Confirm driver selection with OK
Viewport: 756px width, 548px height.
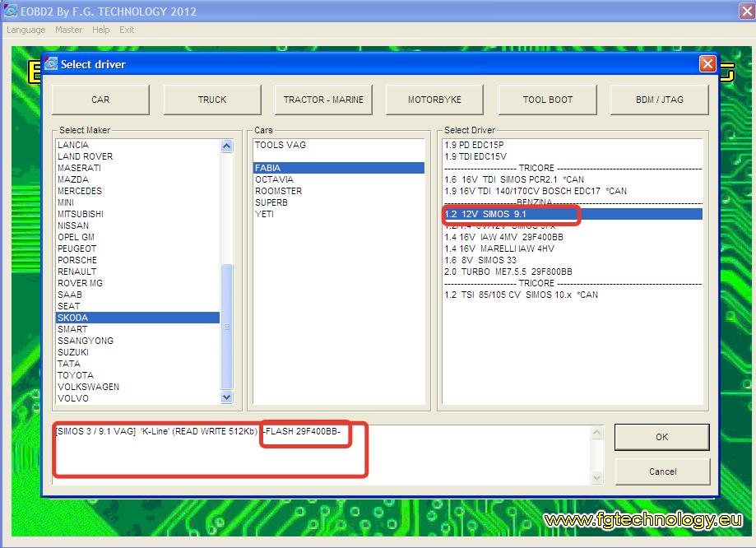662,437
